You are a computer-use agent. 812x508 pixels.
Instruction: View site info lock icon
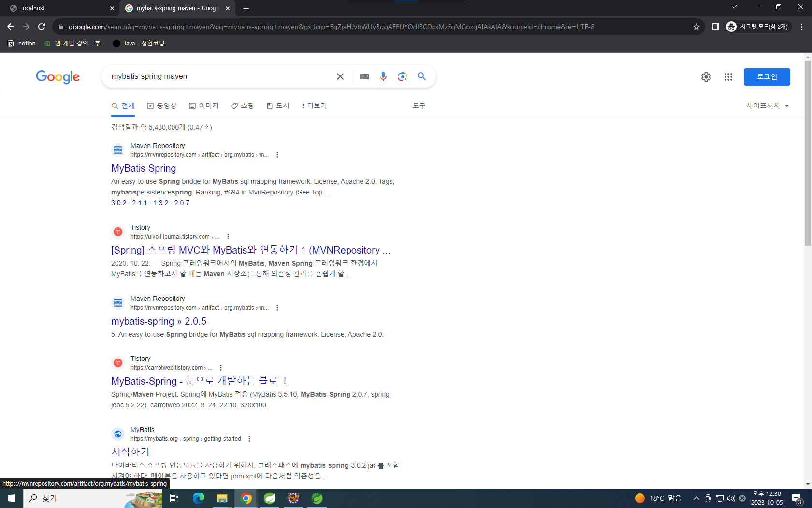[x=60, y=27]
